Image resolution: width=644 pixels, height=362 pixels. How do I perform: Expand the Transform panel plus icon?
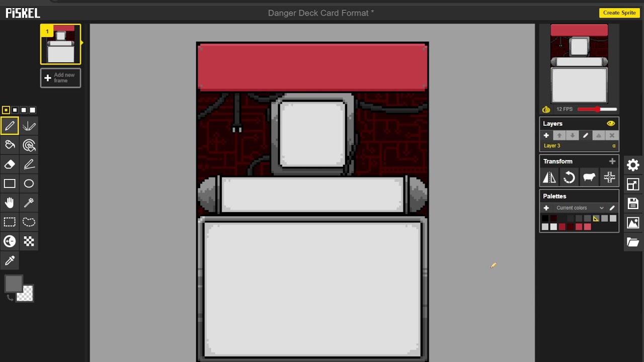612,161
